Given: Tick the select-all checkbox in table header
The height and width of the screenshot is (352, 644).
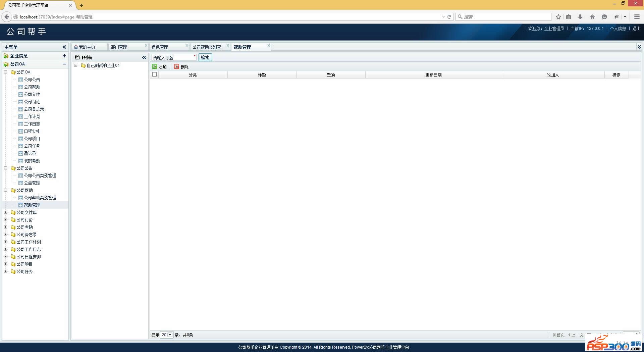Looking at the screenshot, I should (x=154, y=74).
